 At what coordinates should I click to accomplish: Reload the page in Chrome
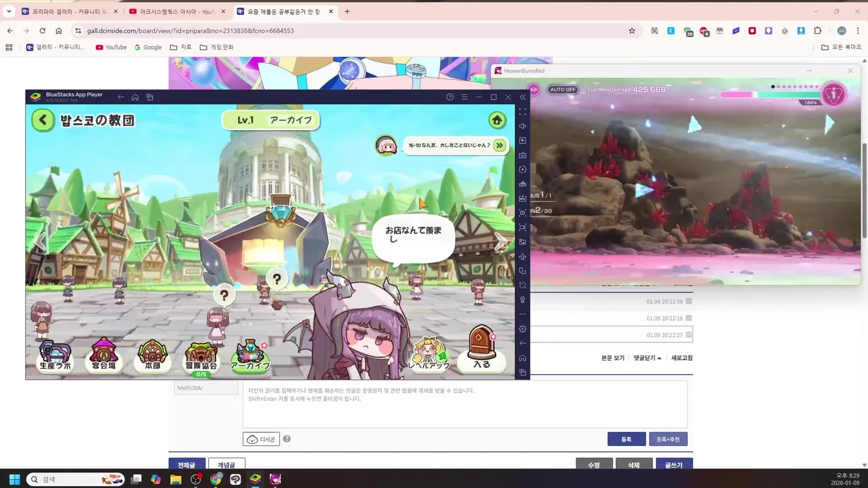[x=42, y=30]
